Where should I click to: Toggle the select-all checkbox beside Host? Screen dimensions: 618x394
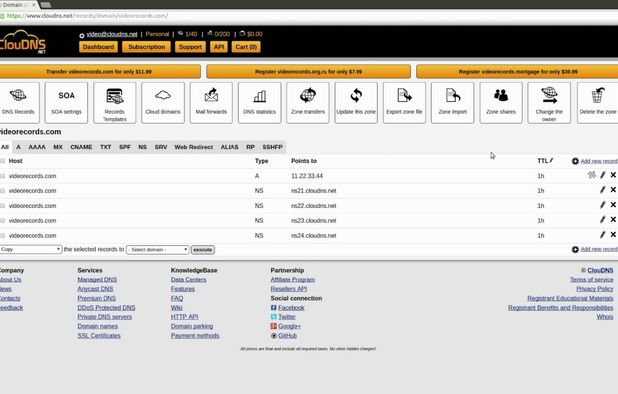3,161
